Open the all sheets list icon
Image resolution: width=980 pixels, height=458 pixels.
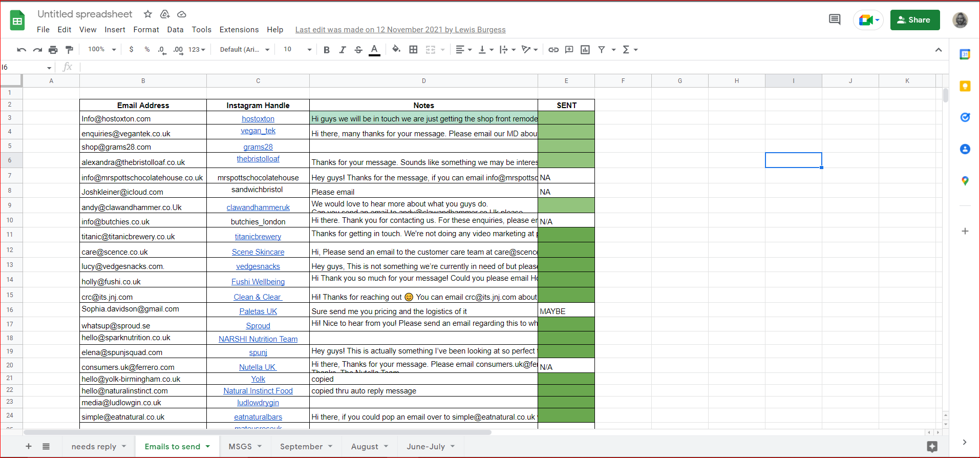46,446
